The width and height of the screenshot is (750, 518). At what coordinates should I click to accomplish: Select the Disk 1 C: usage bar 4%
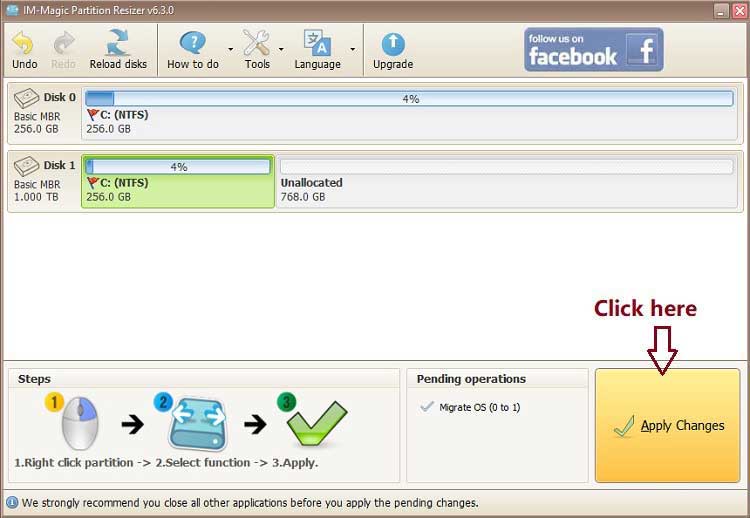[x=178, y=166]
